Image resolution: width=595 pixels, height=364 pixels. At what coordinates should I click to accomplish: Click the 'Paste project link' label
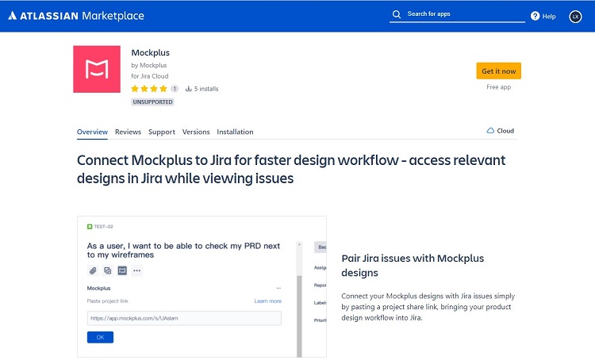(107, 301)
